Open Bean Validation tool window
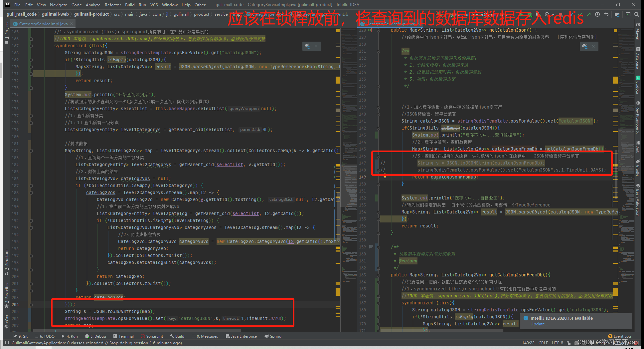The image size is (644, 349). click(638, 200)
